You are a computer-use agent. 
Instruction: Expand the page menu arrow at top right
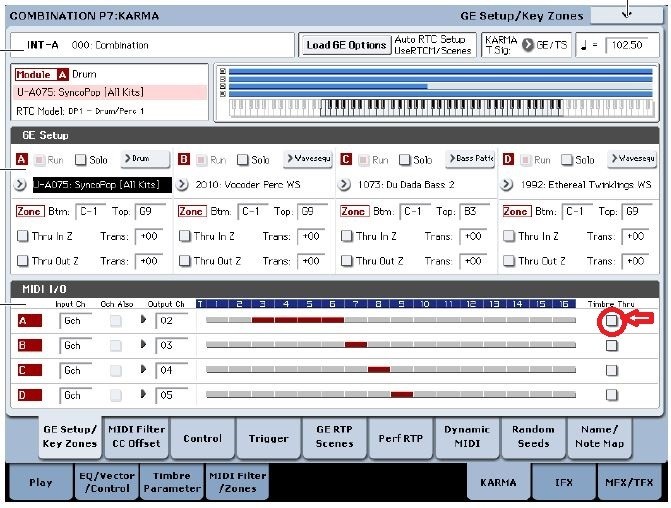(626, 15)
